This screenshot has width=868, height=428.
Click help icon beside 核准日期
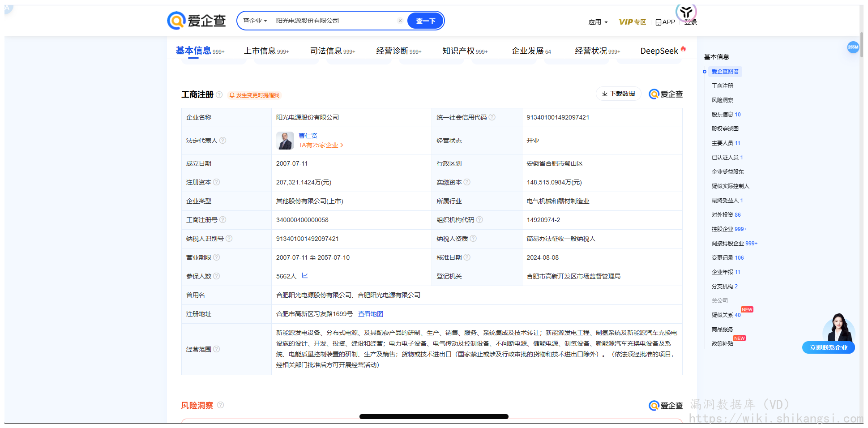click(467, 257)
